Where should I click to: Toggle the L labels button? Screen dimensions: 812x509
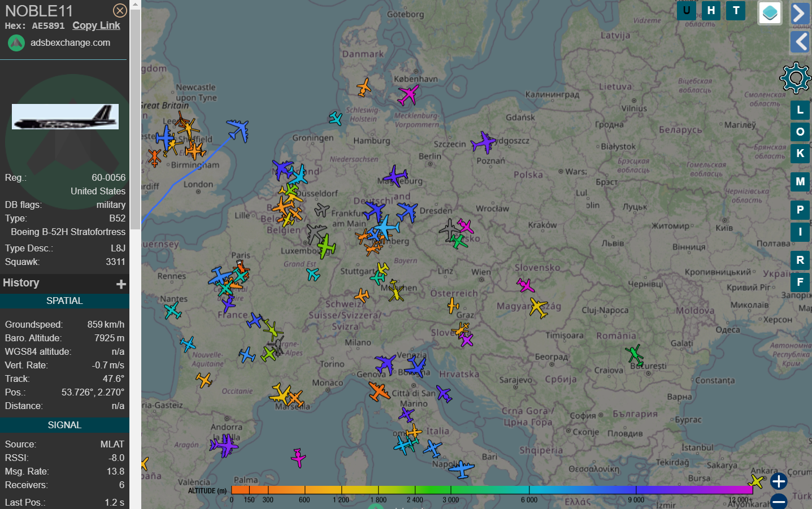tap(800, 110)
